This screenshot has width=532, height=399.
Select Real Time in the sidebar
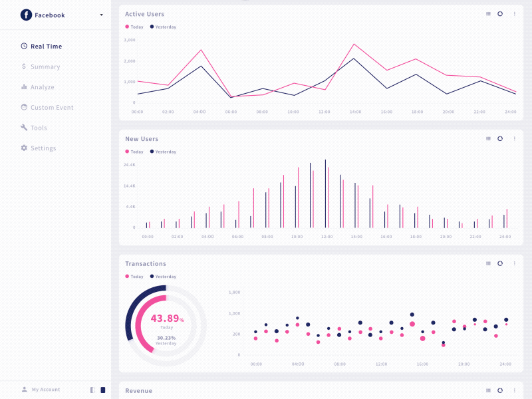[x=45, y=46]
